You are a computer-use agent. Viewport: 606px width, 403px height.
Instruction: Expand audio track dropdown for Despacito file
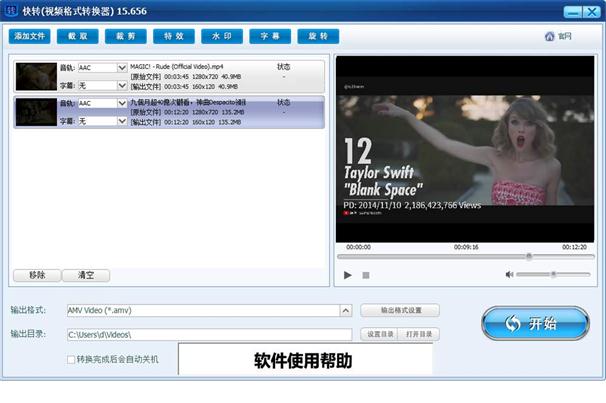[122, 103]
